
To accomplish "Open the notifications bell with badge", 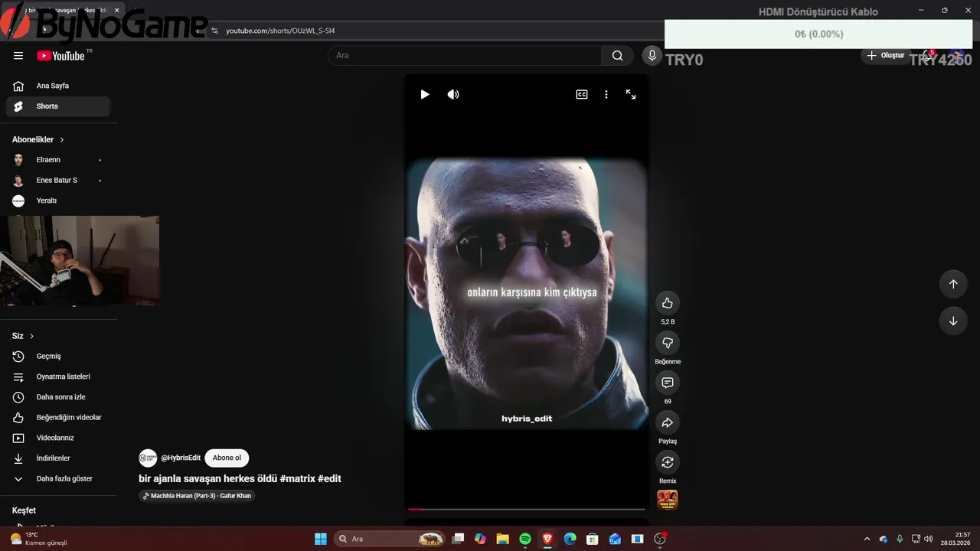I will tap(927, 55).
